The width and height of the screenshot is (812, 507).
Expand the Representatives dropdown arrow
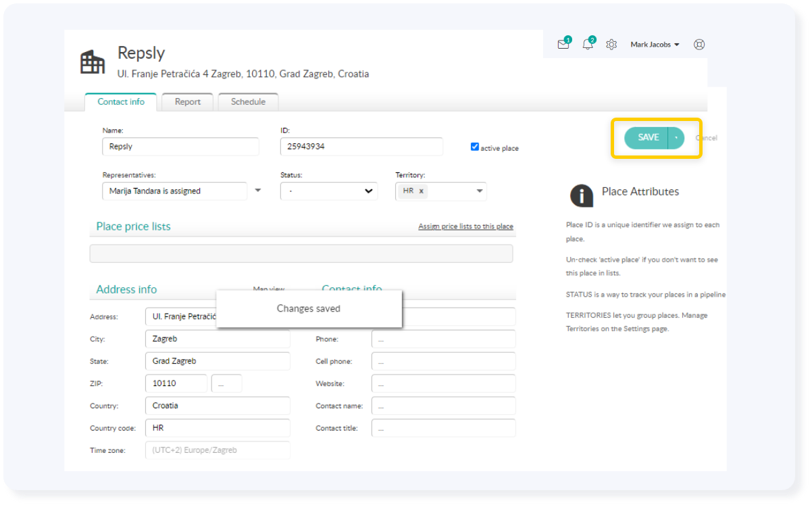(x=257, y=191)
